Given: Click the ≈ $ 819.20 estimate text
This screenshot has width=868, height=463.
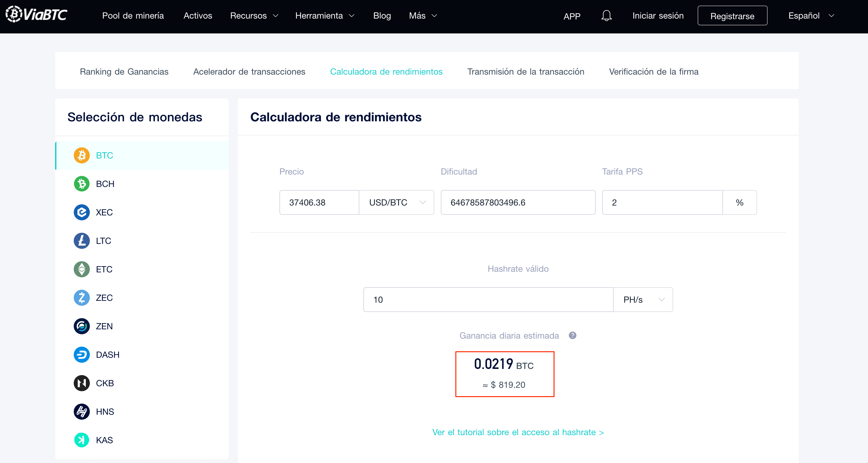Looking at the screenshot, I should (x=504, y=385).
